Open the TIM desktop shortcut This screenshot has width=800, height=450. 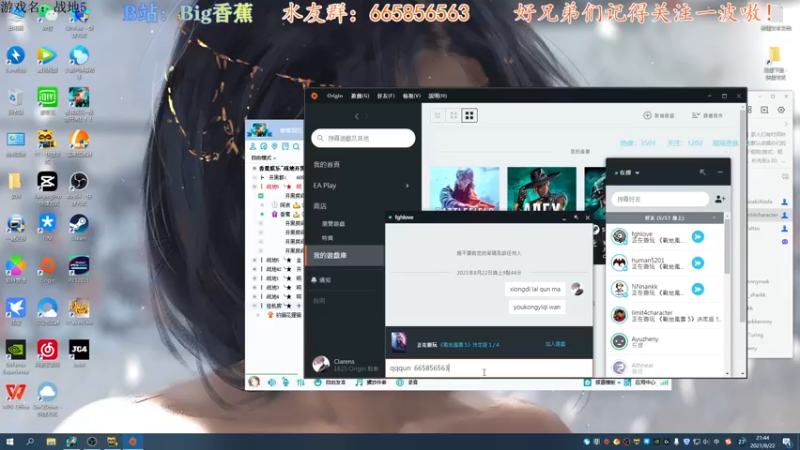click(x=47, y=227)
